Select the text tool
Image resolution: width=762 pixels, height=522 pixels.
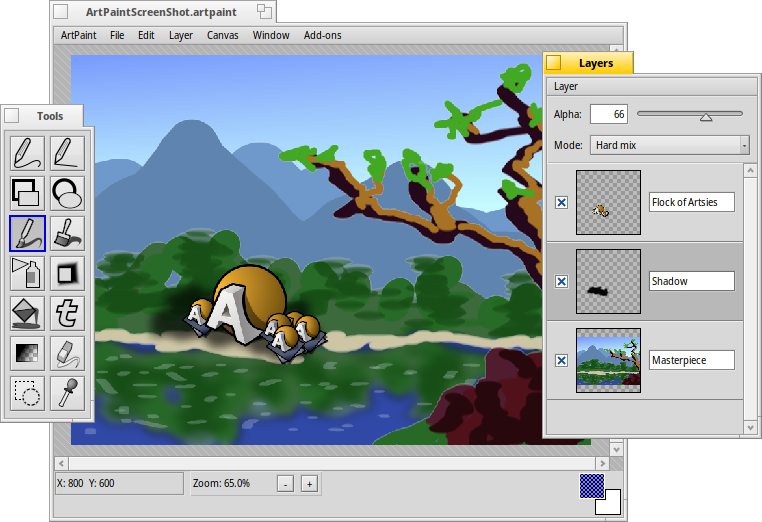67,313
